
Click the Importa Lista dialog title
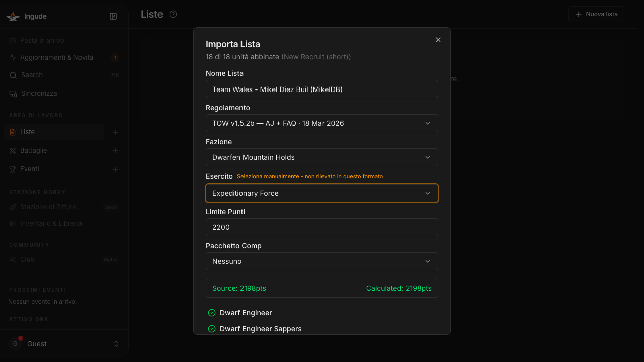click(233, 44)
